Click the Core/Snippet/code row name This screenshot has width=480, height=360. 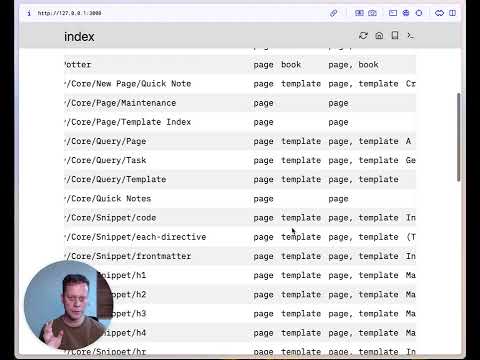(x=110, y=218)
